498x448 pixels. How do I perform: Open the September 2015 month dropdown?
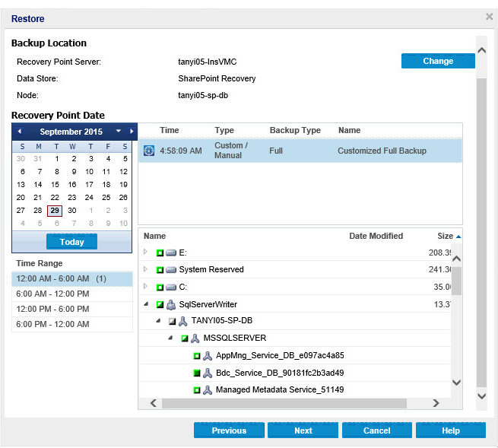tap(119, 132)
